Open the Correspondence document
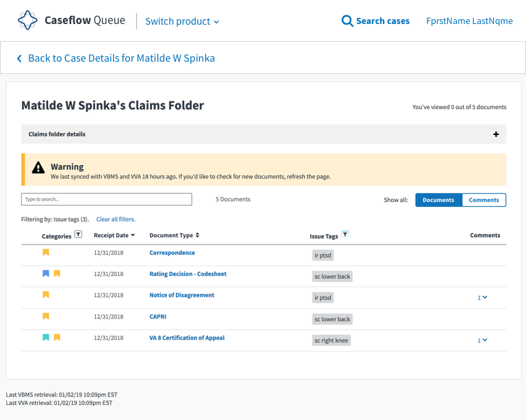 [172, 253]
